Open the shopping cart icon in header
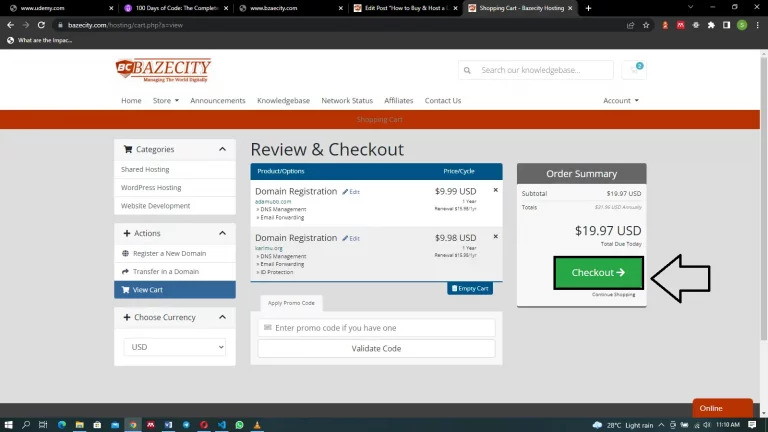 coord(634,70)
